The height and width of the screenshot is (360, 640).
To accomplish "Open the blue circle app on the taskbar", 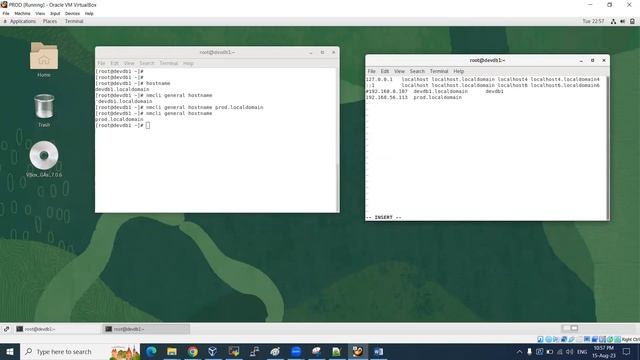I will coord(296,351).
